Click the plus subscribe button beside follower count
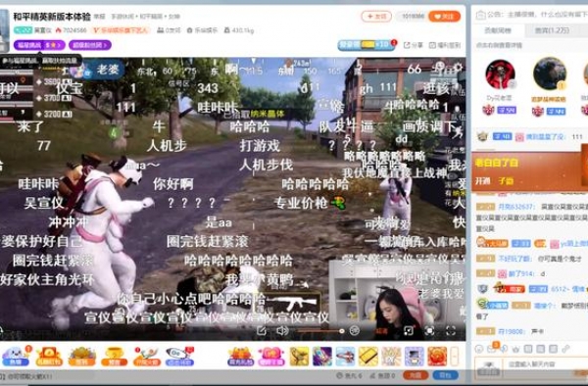588x386 pixels. (376, 17)
